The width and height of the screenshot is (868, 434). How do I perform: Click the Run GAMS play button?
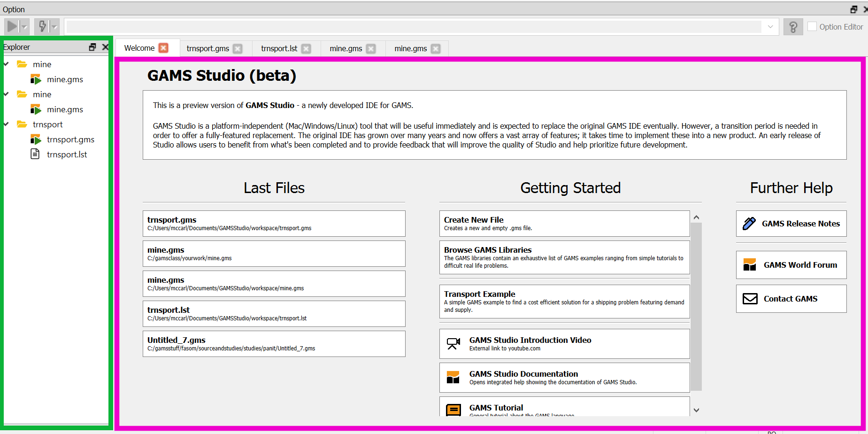point(12,26)
